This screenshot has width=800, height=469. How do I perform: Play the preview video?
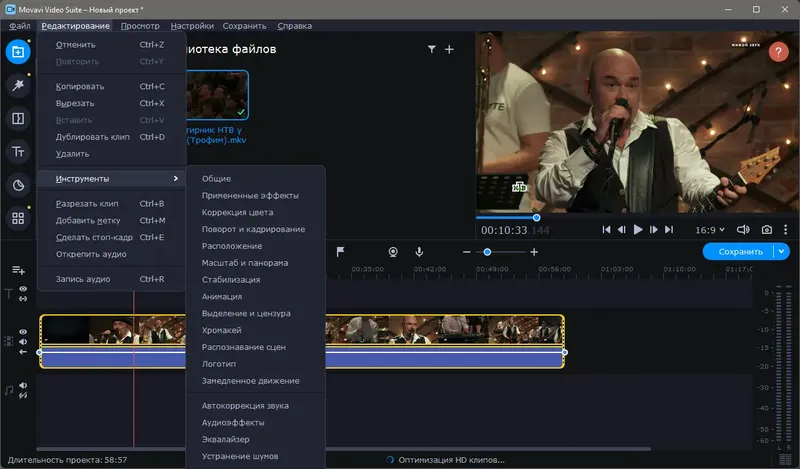[638, 230]
